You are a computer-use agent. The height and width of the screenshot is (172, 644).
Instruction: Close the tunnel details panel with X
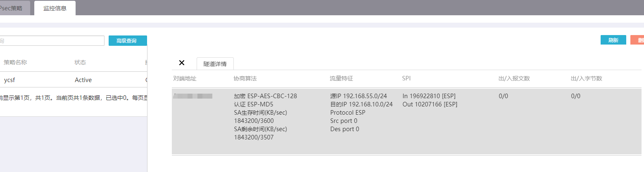click(x=182, y=63)
